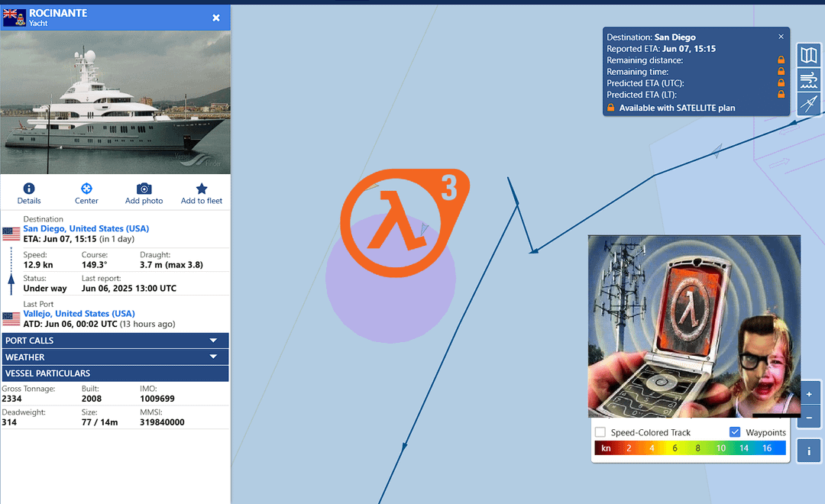Select the distance measuring compass tool
Viewport: 825px width, 504px height.
(808, 105)
